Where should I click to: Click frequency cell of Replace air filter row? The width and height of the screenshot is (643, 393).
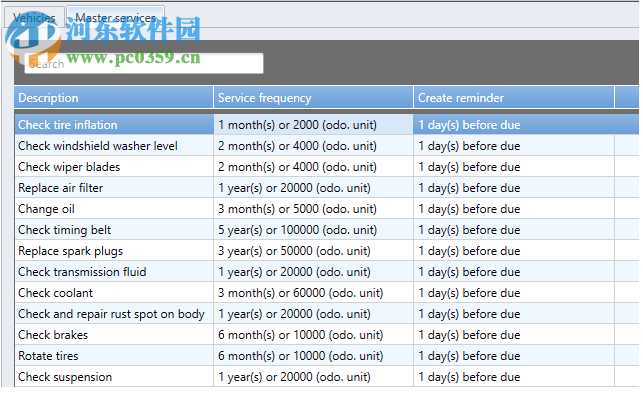coord(313,187)
